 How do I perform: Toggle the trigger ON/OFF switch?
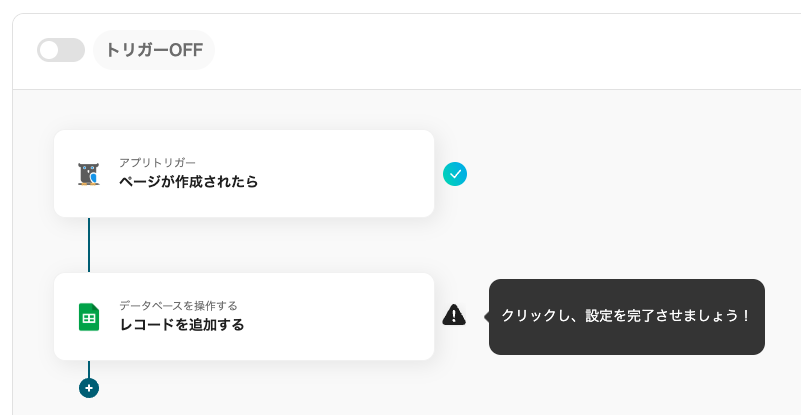tap(61, 50)
